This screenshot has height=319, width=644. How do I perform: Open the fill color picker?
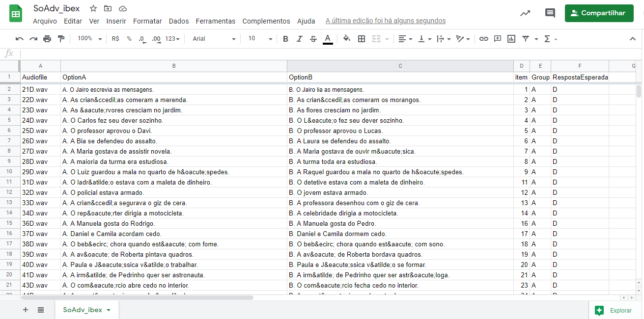point(347,39)
